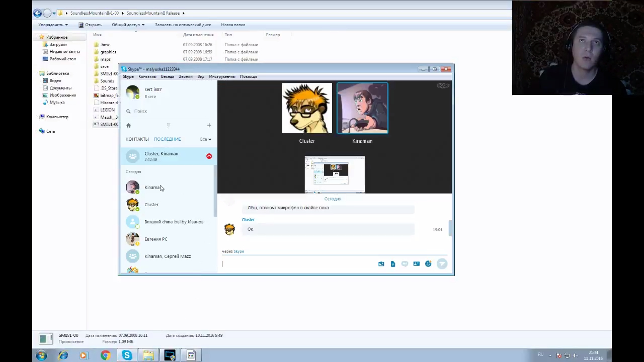Click the send contacts icon in chat
Screen dimensions: 644x362
coord(416,264)
